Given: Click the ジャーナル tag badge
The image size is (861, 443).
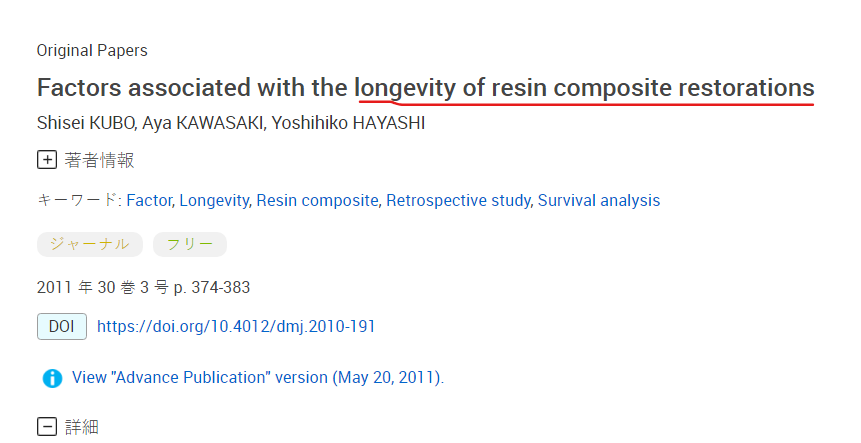Looking at the screenshot, I should tap(90, 244).
